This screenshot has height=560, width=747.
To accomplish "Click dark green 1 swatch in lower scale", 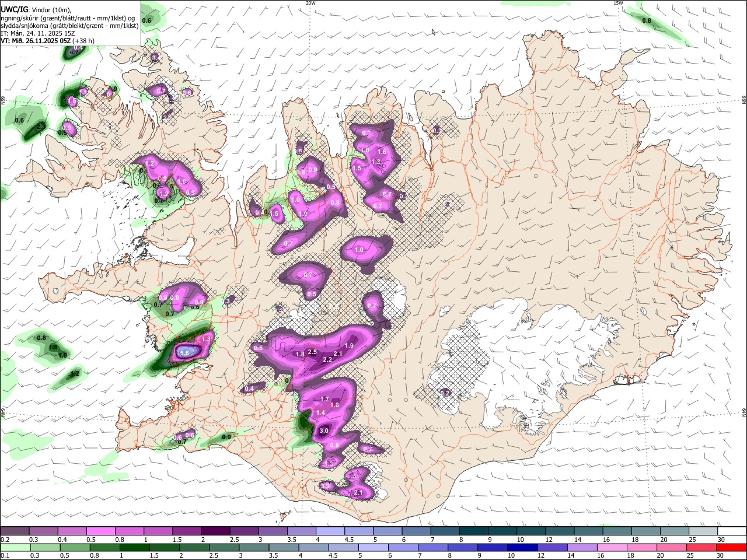I will pyautogui.click(x=134, y=547).
